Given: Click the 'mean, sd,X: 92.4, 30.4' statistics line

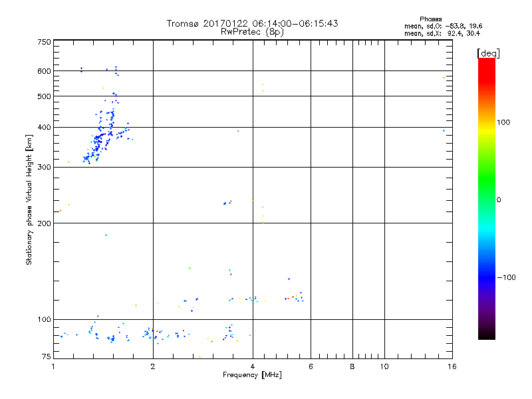Looking at the screenshot, I should [442, 33].
